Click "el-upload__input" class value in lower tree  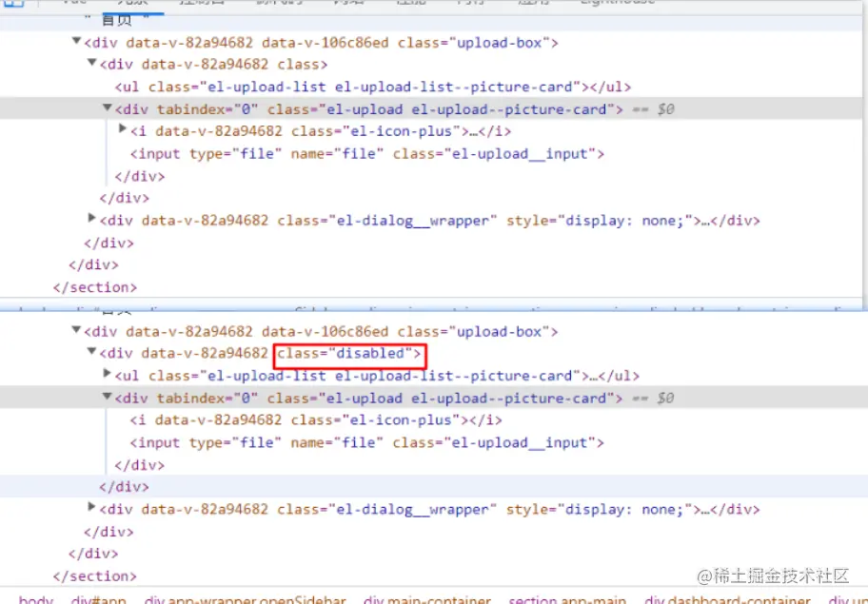coord(520,442)
